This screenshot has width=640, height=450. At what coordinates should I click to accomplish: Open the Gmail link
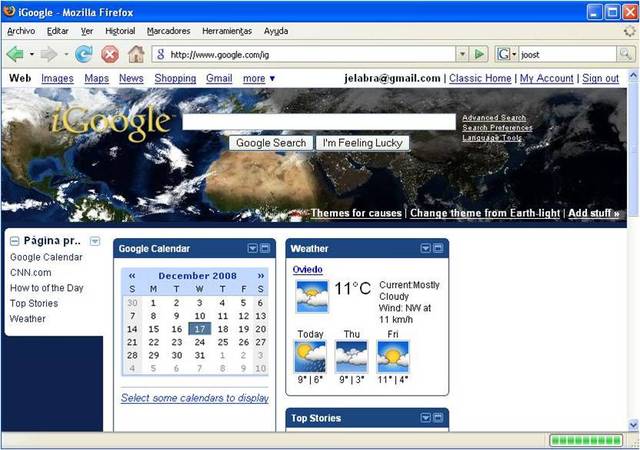click(x=219, y=78)
